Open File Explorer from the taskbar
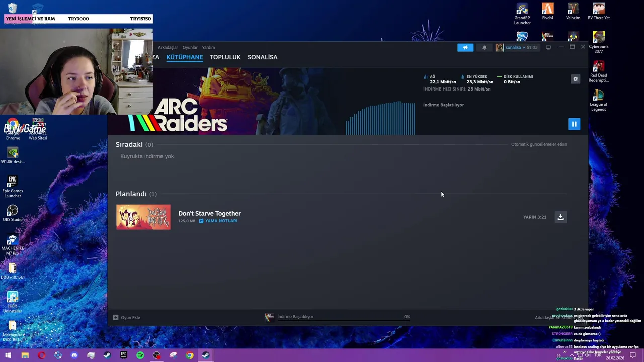The width and height of the screenshot is (644, 362). (x=25, y=355)
